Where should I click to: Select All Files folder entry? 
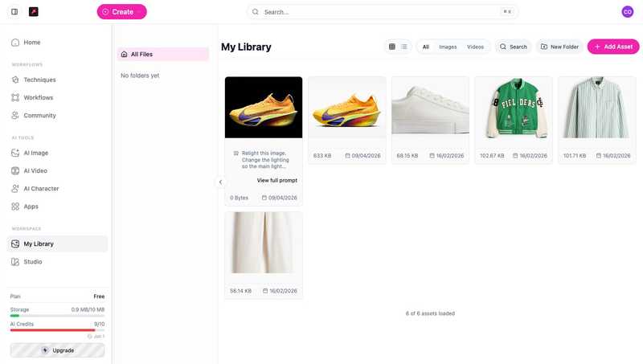tap(163, 54)
